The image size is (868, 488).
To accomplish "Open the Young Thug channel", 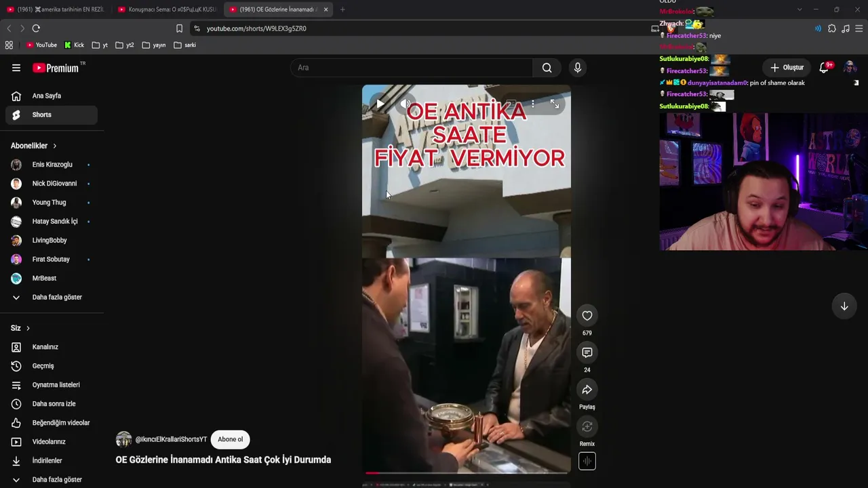I will pos(52,203).
